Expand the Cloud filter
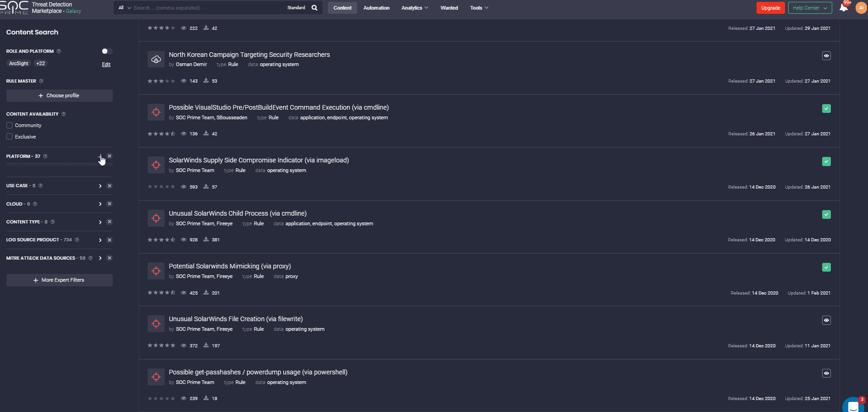The image size is (868, 412). click(100, 204)
